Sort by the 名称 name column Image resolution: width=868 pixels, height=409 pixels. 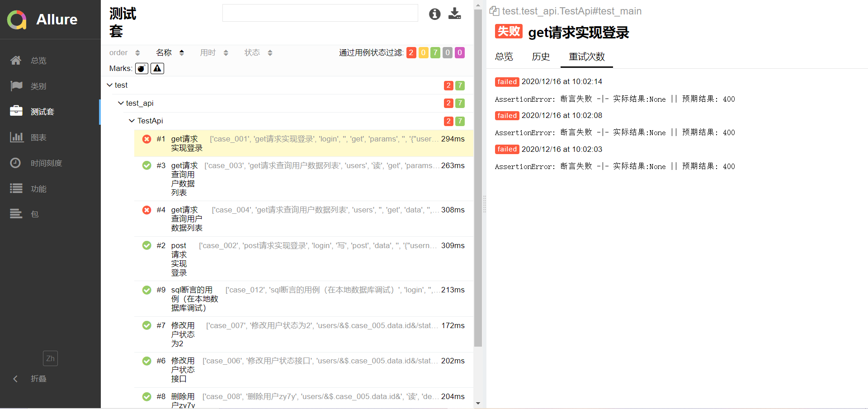tap(170, 53)
